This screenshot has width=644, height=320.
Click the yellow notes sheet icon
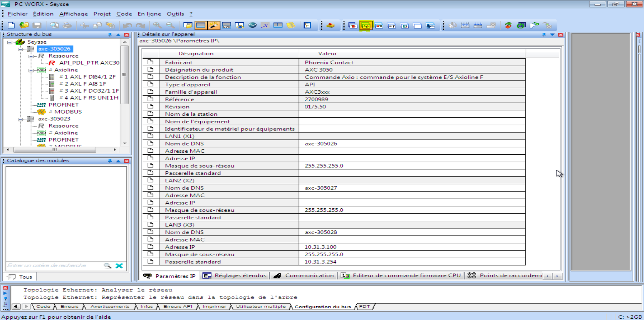point(291,25)
